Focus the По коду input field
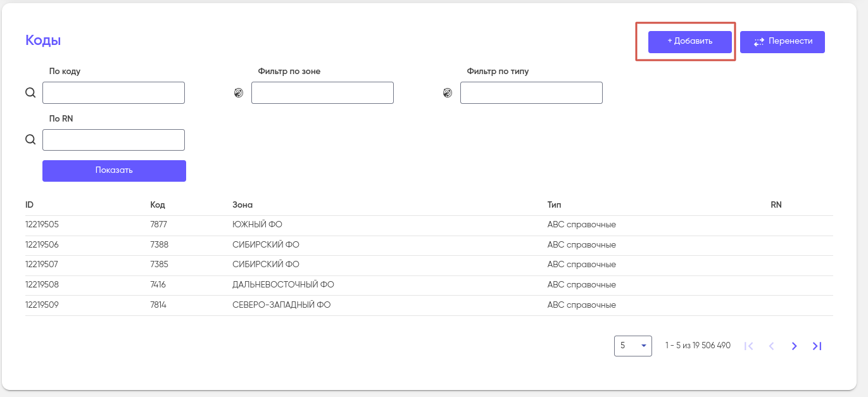Screen dimensions: 868x397 [x=113, y=93]
